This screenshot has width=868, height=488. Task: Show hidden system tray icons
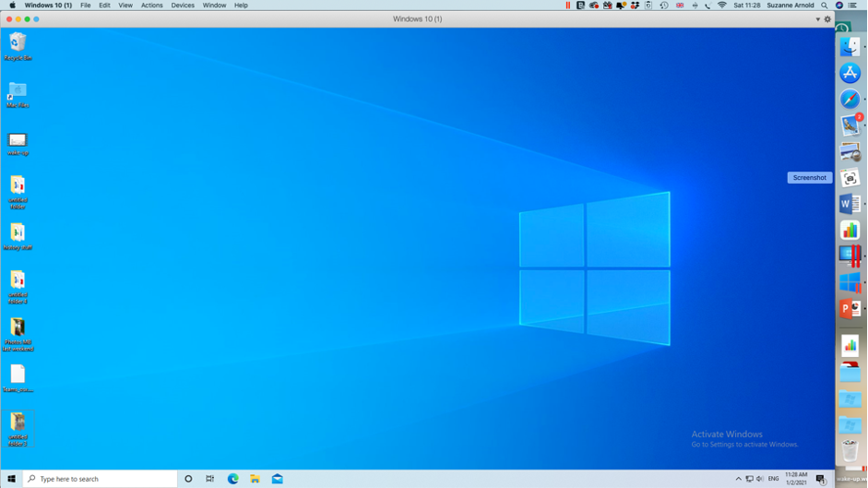pos(739,479)
